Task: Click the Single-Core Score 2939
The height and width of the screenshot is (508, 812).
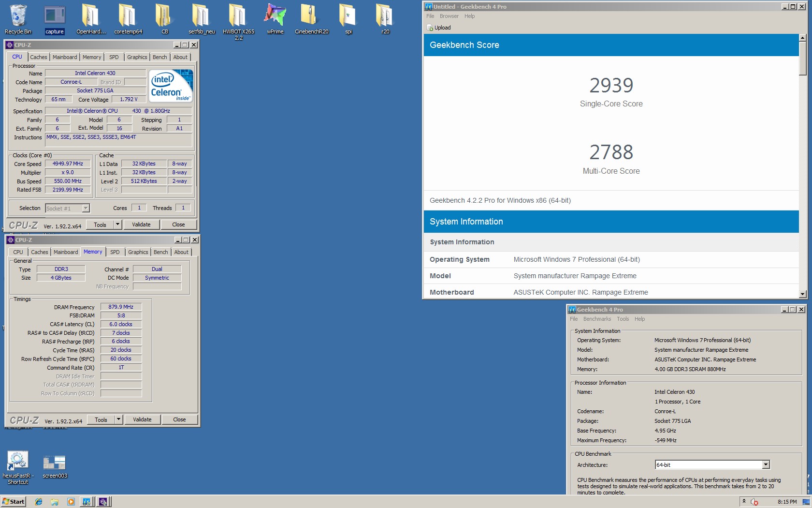Action: coord(611,85)
